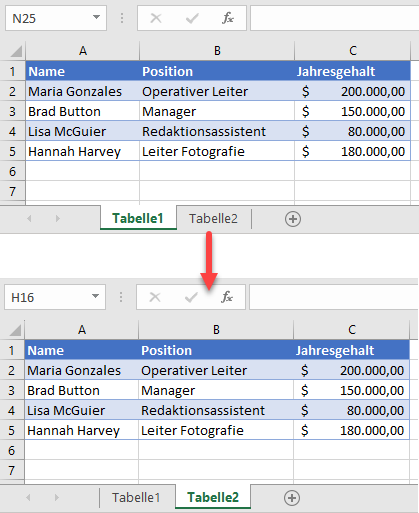The image size is (419, 513).
Task: Select column B header in lower sheet
Action: (216, 330)
